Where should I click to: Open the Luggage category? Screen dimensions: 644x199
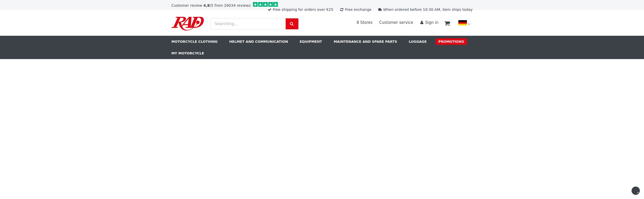tap(418, 41)
